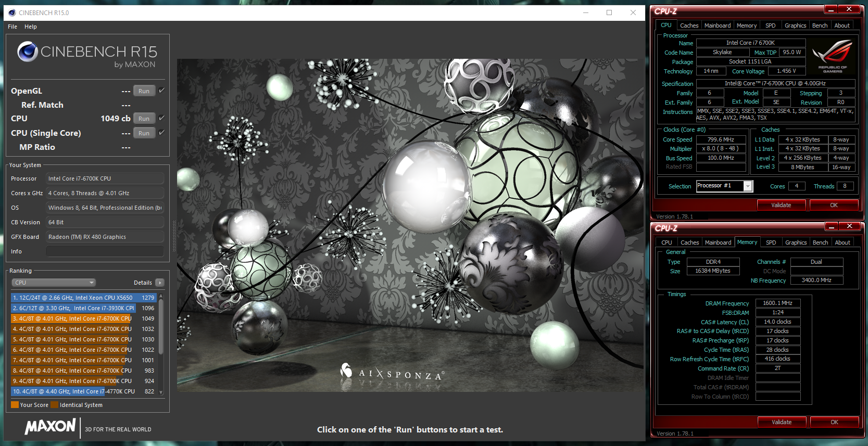Click the OS field Windows 8
868x446 pixels.
[105, 208]
